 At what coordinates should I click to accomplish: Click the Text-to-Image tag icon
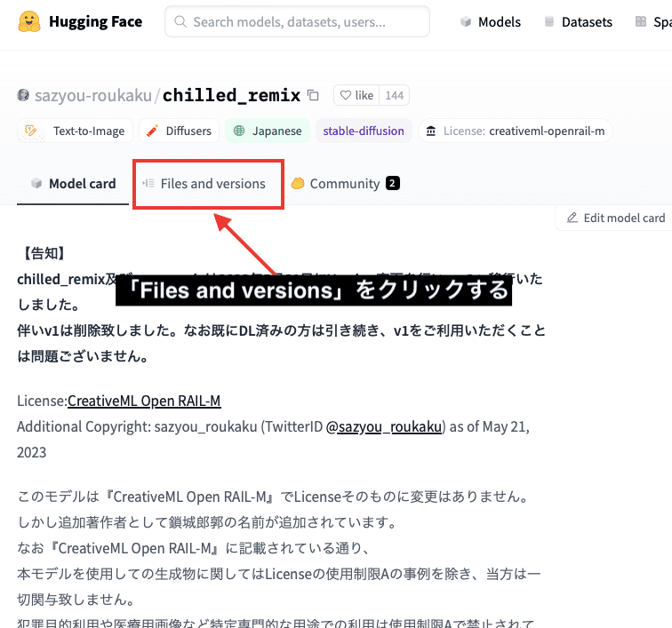tap(31, 131)
